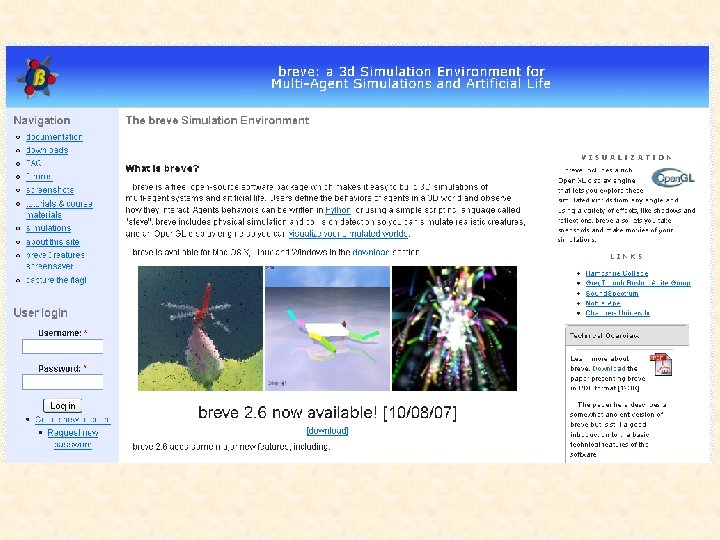
Task: Open the capture the flag! link
Action: (56, 280)
